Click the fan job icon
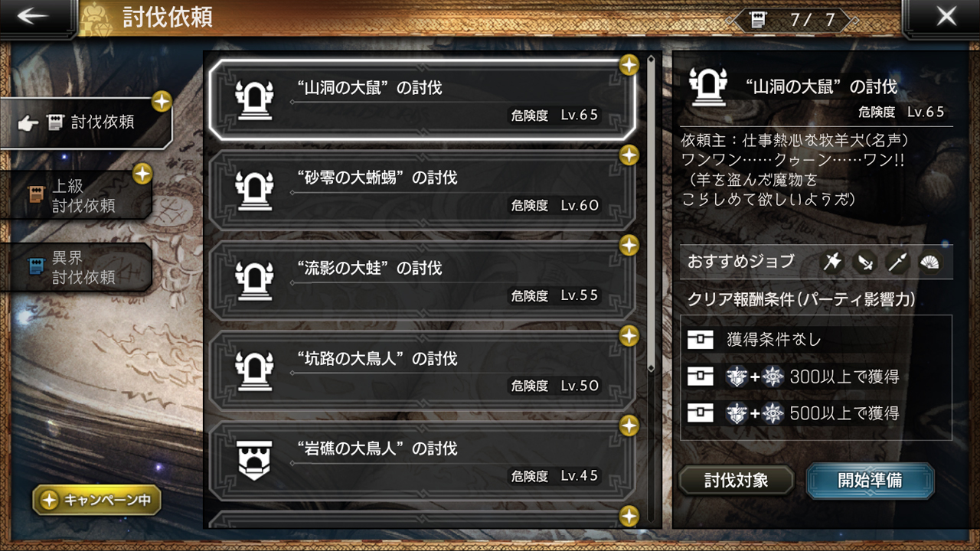980x551 pixels. click(x=930, y=262)
